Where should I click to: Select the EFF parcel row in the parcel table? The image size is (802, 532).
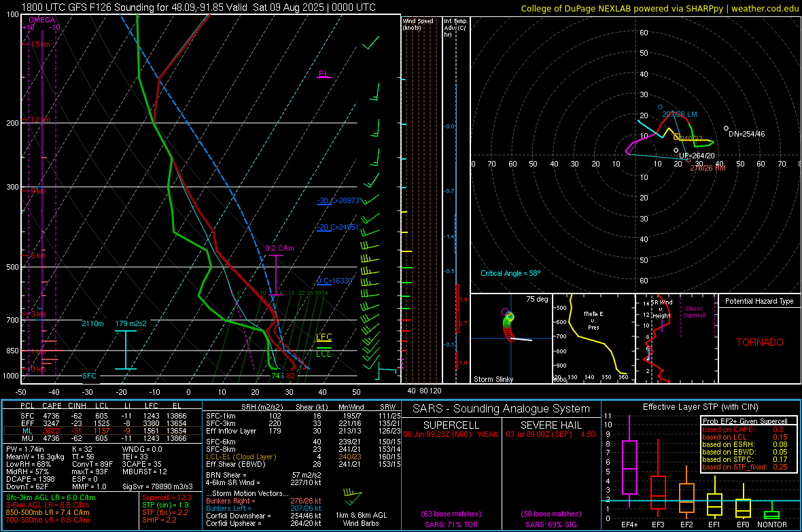click(x=103, y=423)
